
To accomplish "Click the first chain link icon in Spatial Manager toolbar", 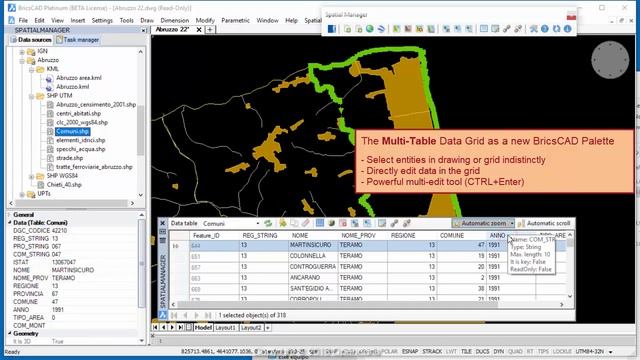I will [x=507, y=29].
